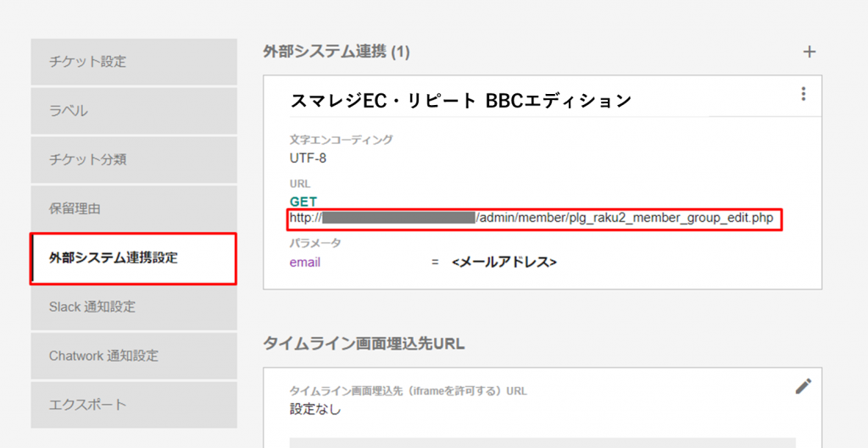Select the email parameter name

(x=305, y=263)
